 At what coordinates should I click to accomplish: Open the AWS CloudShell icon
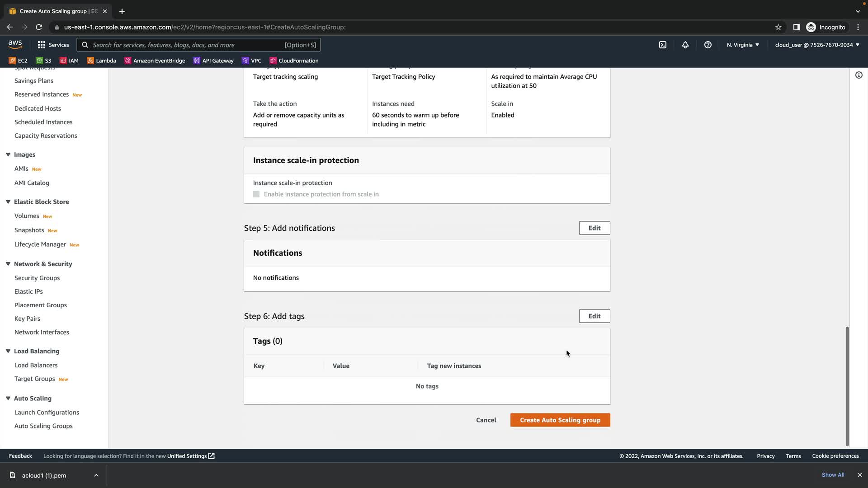tap(662, 45)
